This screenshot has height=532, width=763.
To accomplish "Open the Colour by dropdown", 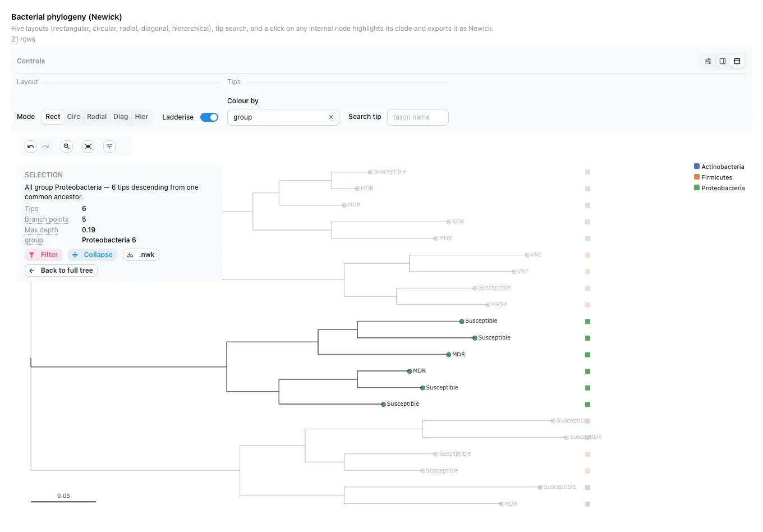I will pos(283,117).
